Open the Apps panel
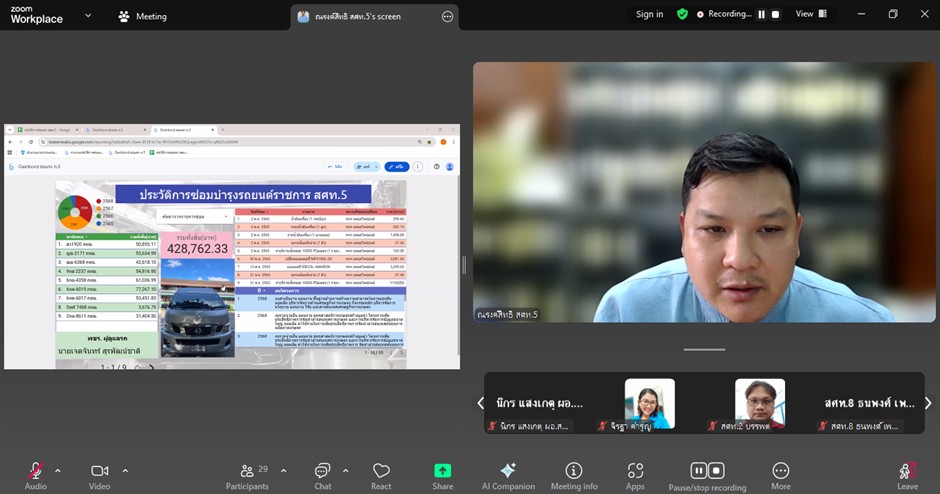Image resolution: width=940 pixels, height=494 pixels. (x=635, y=471)
